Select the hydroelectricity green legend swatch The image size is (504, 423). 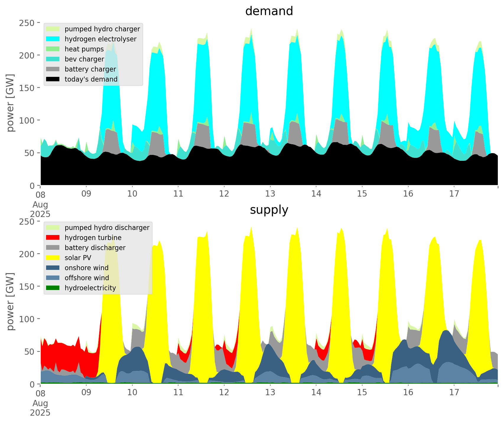(53, 288)
